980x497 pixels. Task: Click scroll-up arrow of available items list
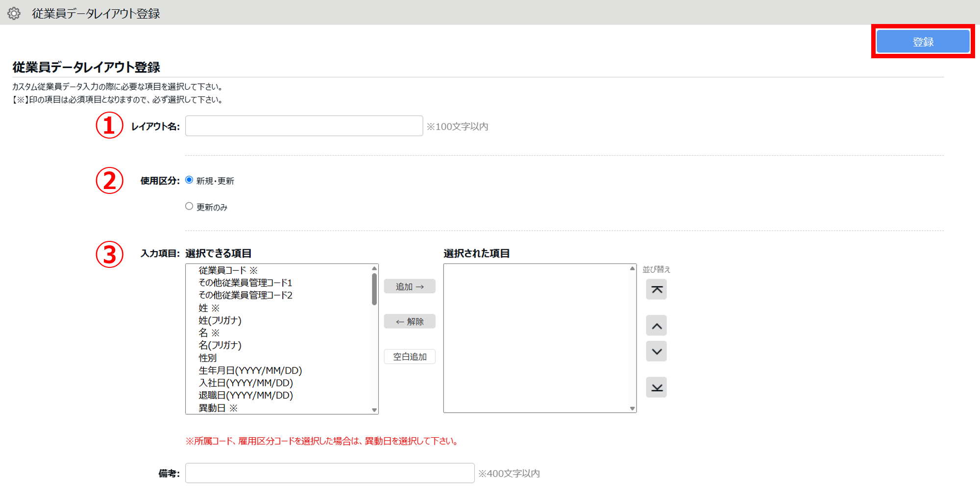tap(374, 268)
